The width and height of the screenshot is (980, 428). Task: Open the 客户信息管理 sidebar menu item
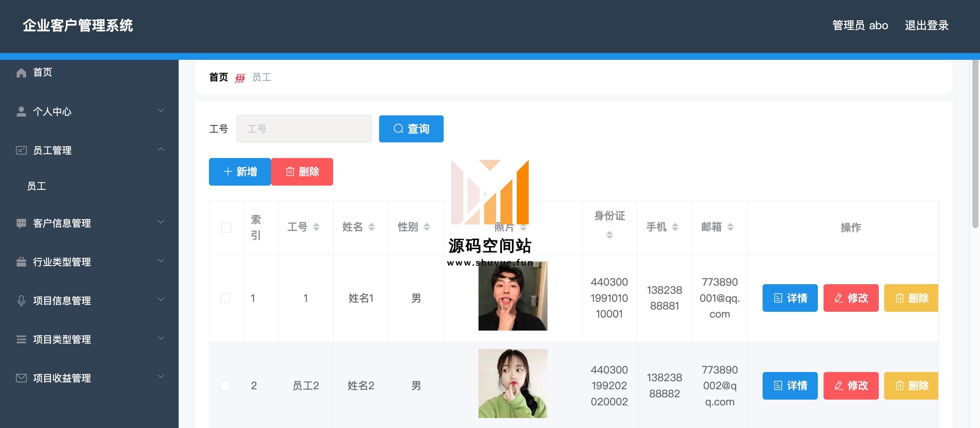[89, 224]
